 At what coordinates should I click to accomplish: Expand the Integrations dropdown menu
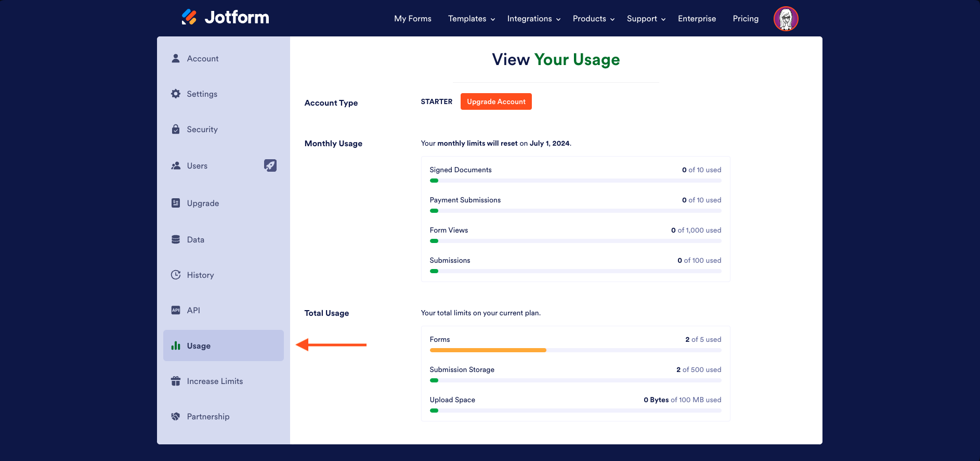point(533,19)
